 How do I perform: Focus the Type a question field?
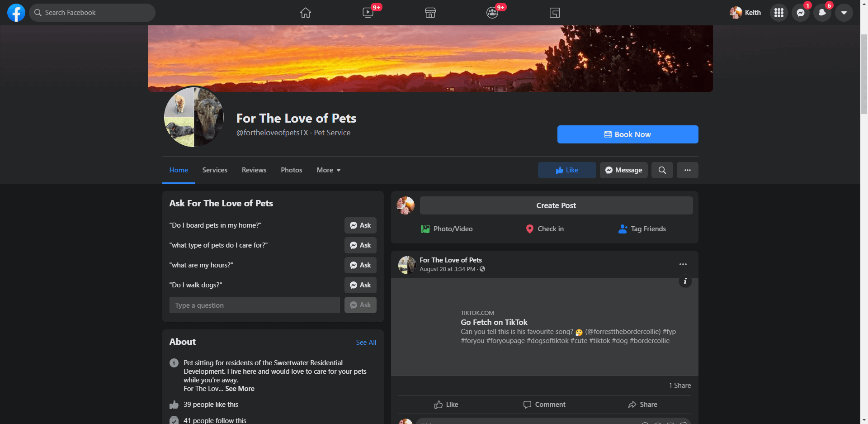255,305
